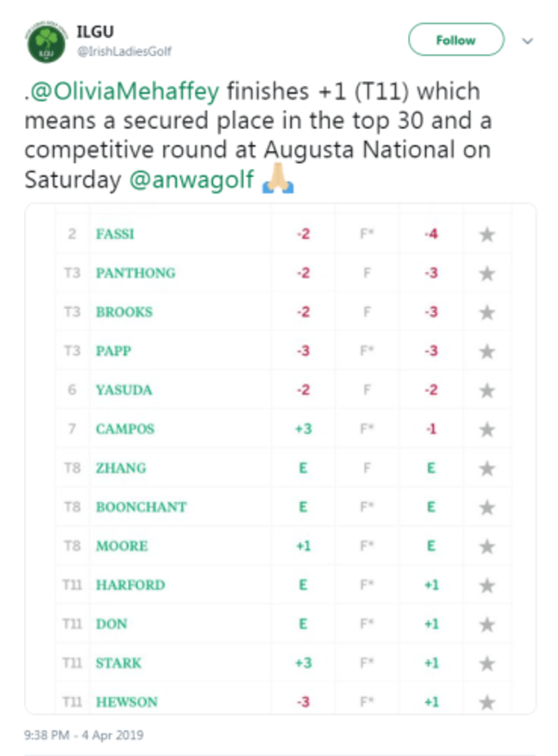
Task: Star the PAPP leaderboard row
Action: pos(487,352)
